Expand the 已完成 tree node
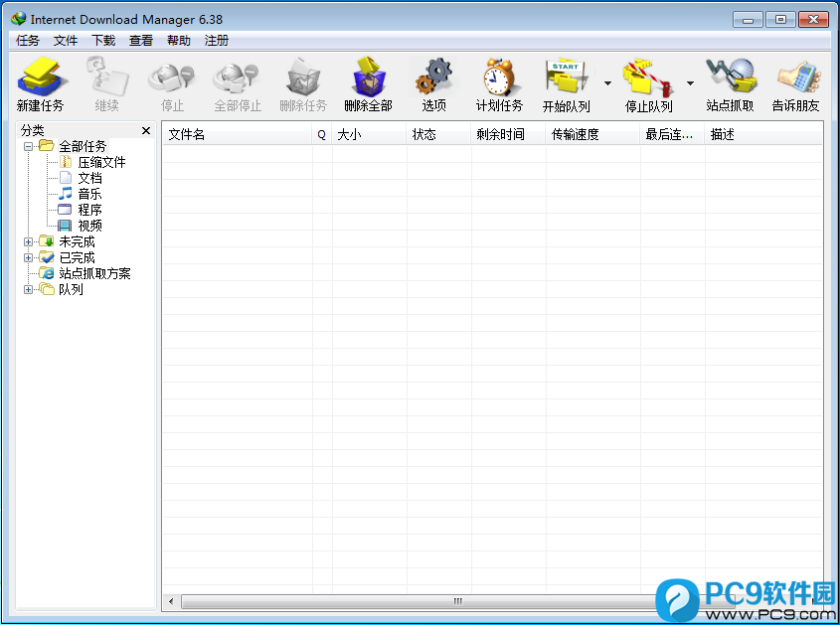This screenshot has height=625, width=840. pyautogui.click(x=29, y=257)
